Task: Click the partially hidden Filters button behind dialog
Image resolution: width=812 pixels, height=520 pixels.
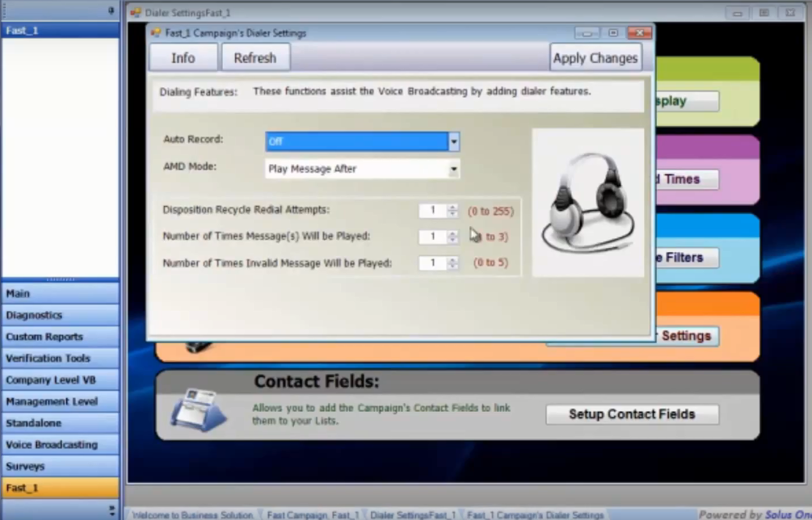Action: click(x=688, y=258)
